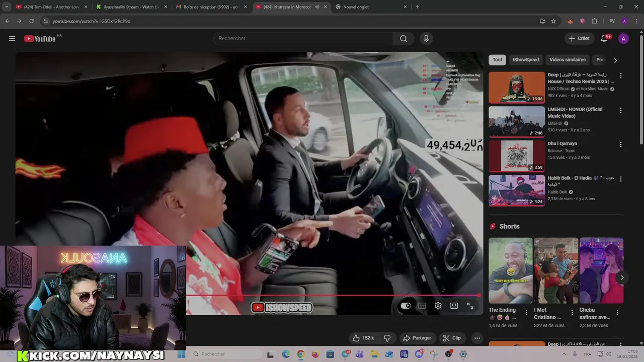The image size is (644, 362).
Task: Launch OBS Studio from the taskbar
Action: [x=448, y=354]
